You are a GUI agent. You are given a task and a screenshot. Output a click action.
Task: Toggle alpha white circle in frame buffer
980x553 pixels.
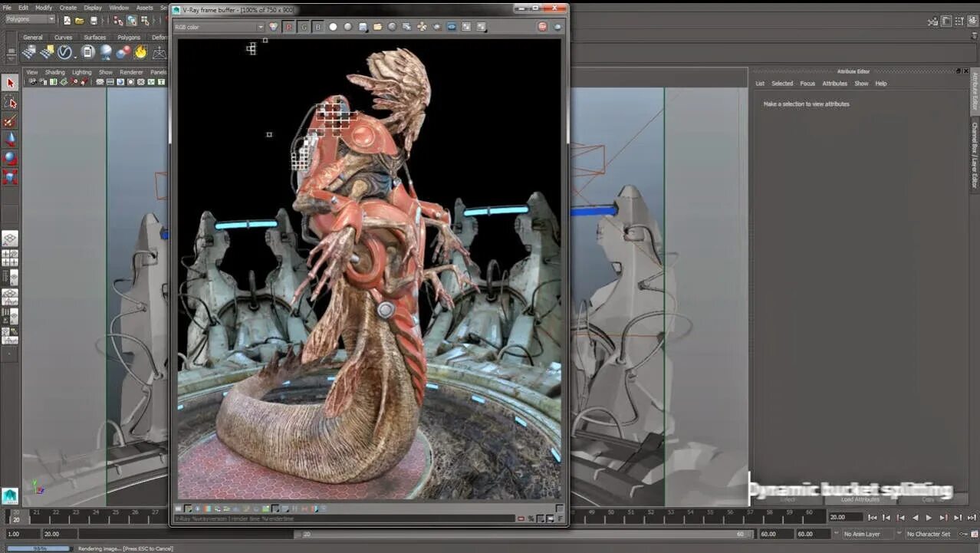[x=334, y=27]
